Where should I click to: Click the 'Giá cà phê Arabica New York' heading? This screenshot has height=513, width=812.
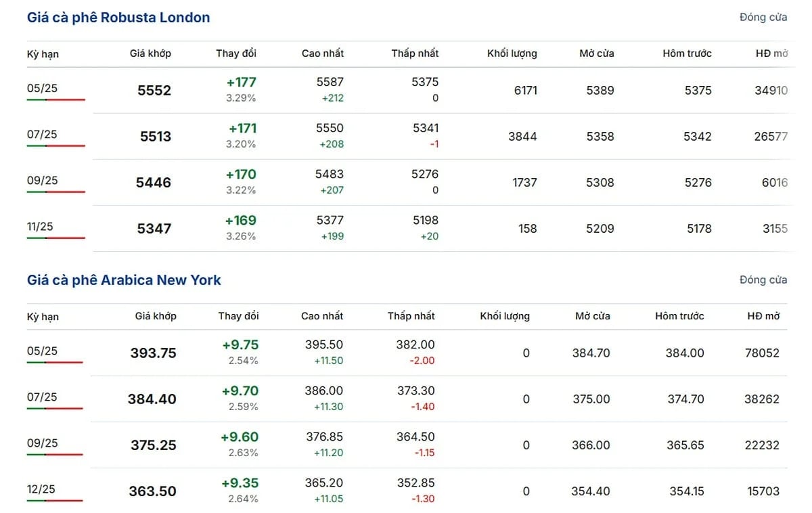pos(124,280)
